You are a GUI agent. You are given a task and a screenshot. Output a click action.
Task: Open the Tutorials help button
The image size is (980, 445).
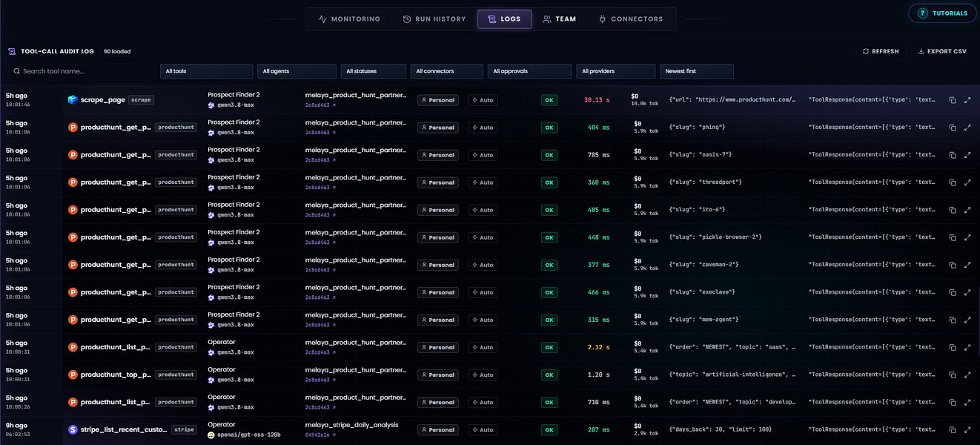coord(942,13)
